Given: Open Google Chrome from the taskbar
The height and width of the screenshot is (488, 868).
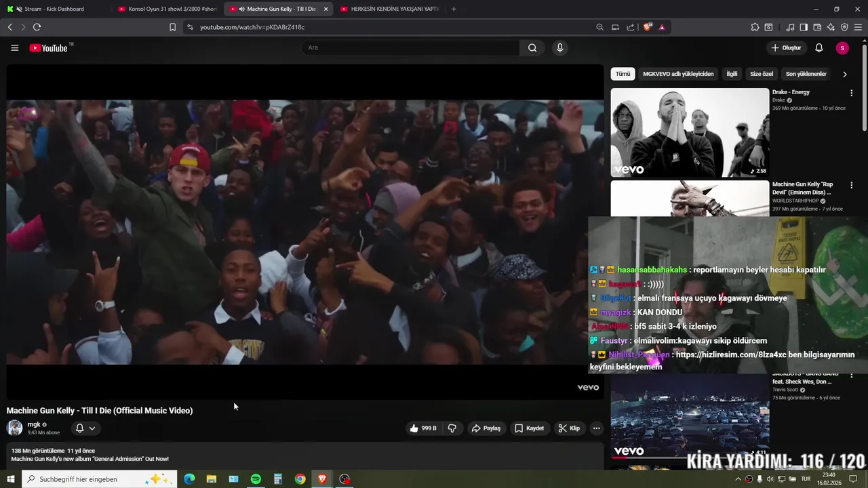Looking at the screenshot, I should 300,479.
